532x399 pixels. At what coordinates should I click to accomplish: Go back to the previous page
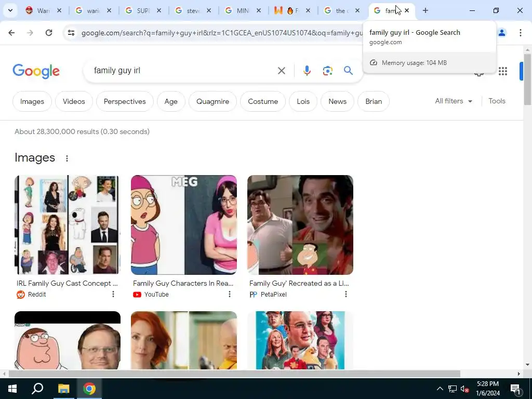point(11,33)
